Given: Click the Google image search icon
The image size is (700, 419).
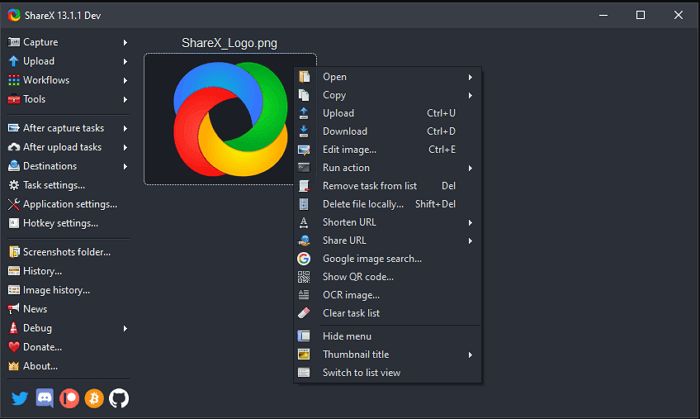Looking at the screenshot, I should [x=304, y=258].
